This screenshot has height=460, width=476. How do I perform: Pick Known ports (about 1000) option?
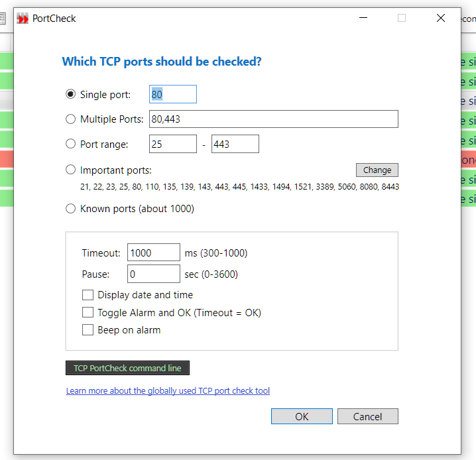point(70,208)
